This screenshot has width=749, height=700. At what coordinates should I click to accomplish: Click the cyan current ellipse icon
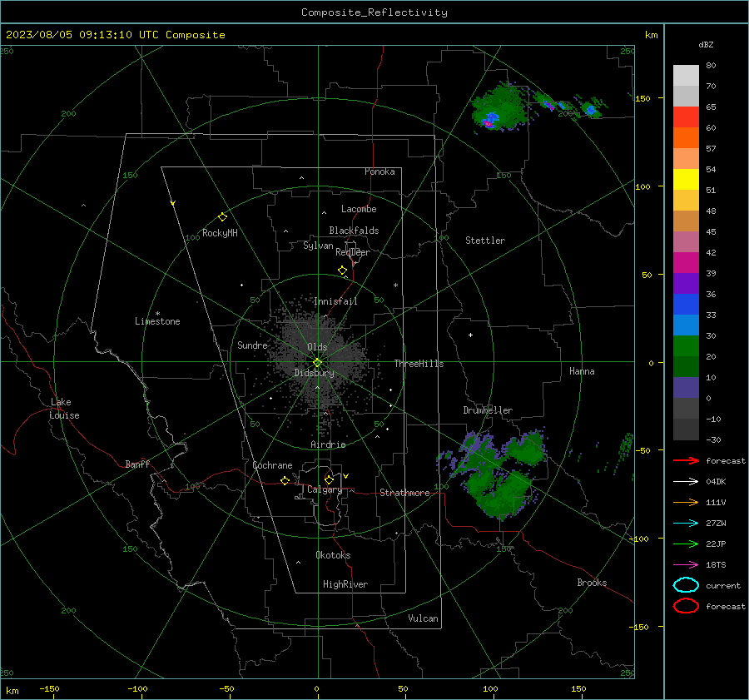pos(686,585)
